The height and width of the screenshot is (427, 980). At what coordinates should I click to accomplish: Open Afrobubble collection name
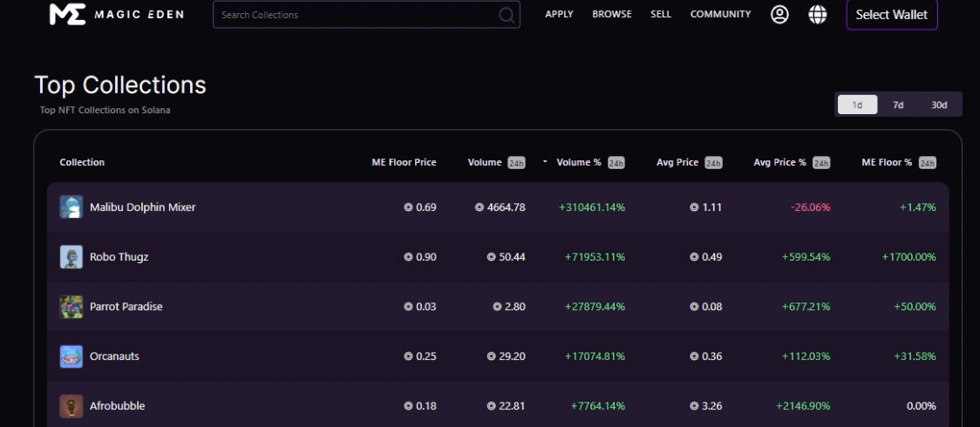pyautogui.click(x=118, y=406)
